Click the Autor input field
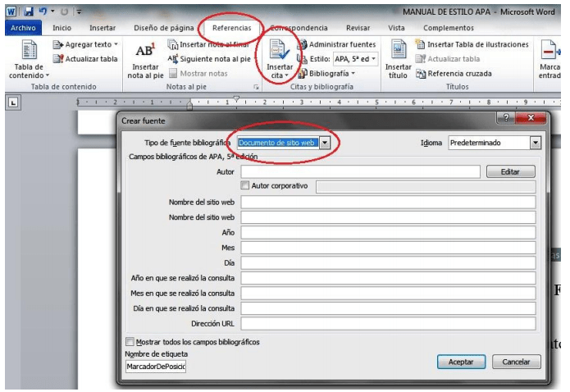 pyautogui.click(x=360, y=171)
